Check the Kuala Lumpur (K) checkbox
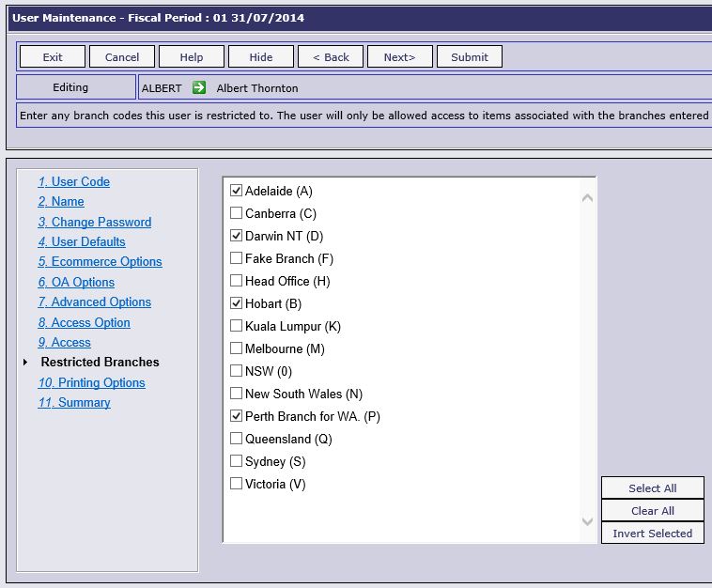Image resolution: width=712 pixels, height=588 pixels. 237,326
